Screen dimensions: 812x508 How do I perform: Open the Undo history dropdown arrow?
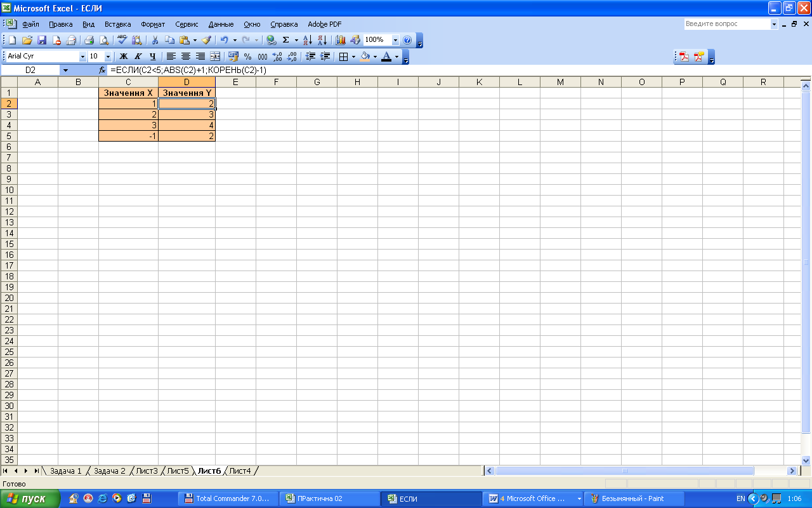235,40
